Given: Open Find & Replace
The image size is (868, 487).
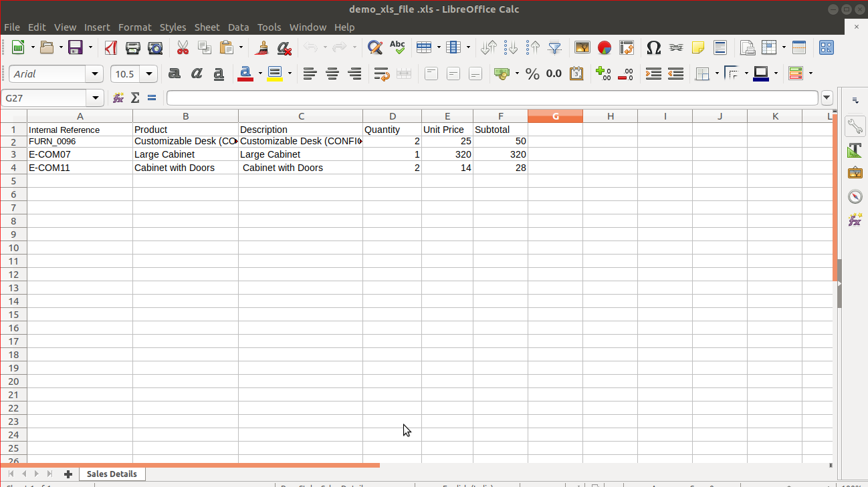Looking at the screenshot, I should tap(375, 47).
